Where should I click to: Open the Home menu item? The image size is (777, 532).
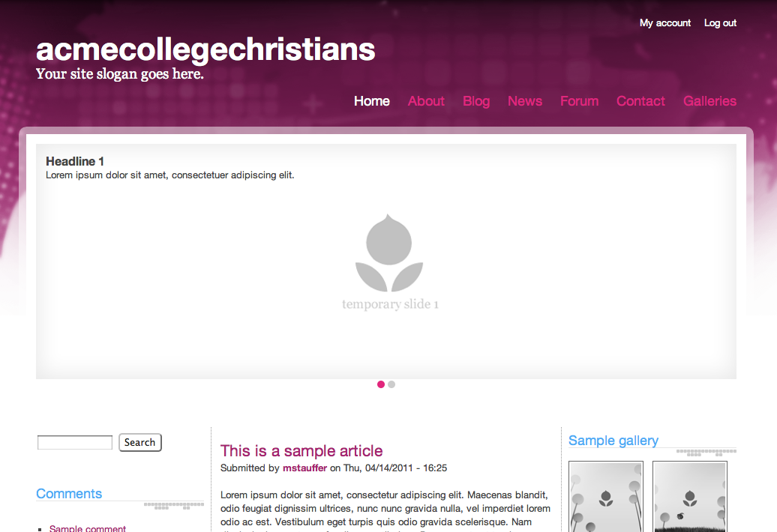(372, 101)
